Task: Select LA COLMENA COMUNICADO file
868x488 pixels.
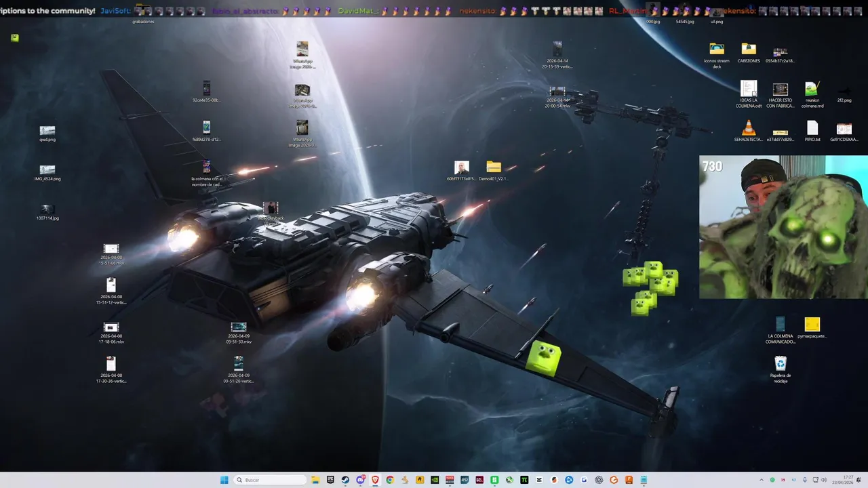Action: (781, 330)
